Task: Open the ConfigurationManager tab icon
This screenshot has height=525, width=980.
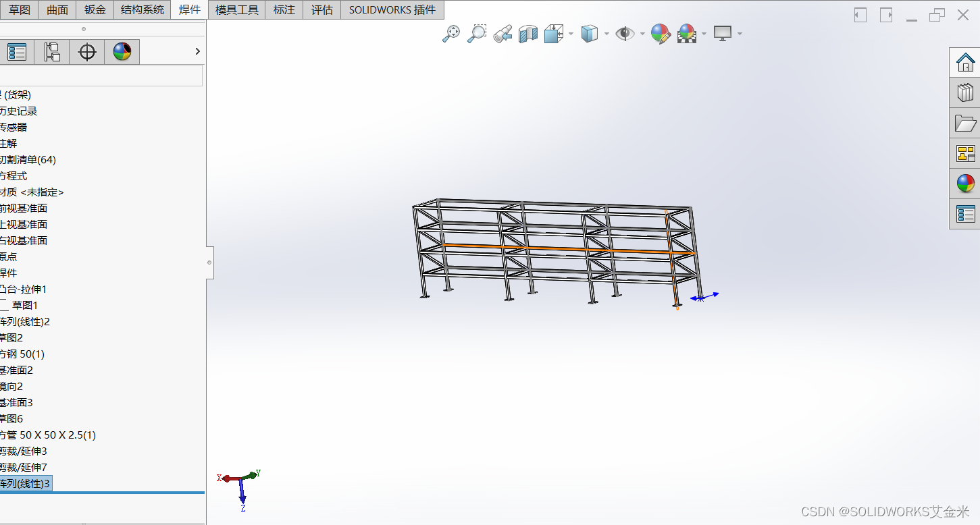Action: coord(52,52)
